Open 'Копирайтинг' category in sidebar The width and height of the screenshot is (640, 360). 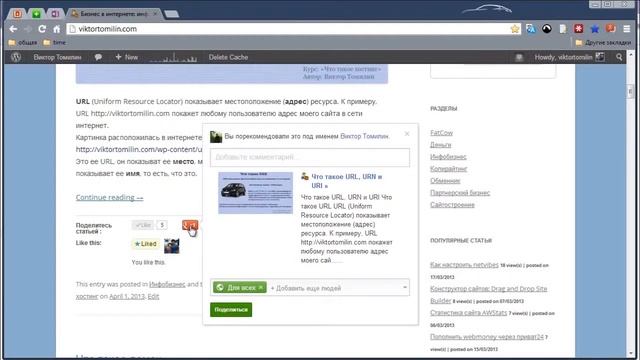pyautogui.click(x=448, y=169)
